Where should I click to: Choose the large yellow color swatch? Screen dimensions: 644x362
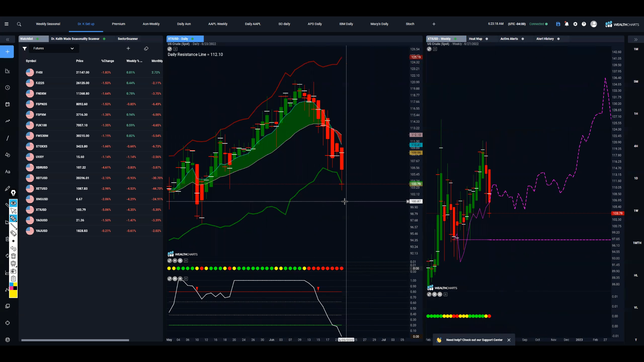pos(13,294)
